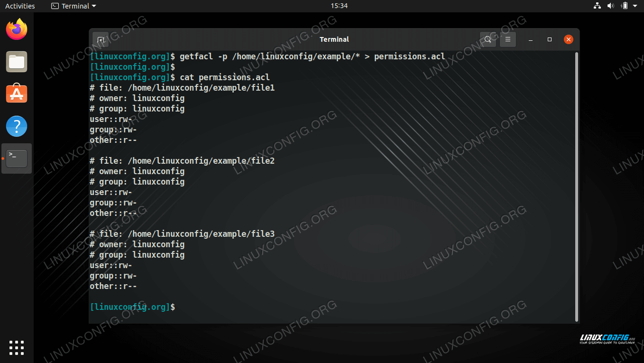
Task: Select the Terminal icon in dock
Action: pos(17,158)
